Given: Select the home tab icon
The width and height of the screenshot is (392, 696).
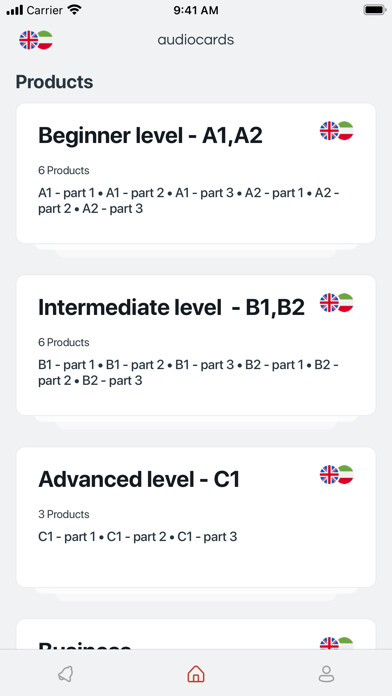Looking at the screenshot, I should [196, 674].
